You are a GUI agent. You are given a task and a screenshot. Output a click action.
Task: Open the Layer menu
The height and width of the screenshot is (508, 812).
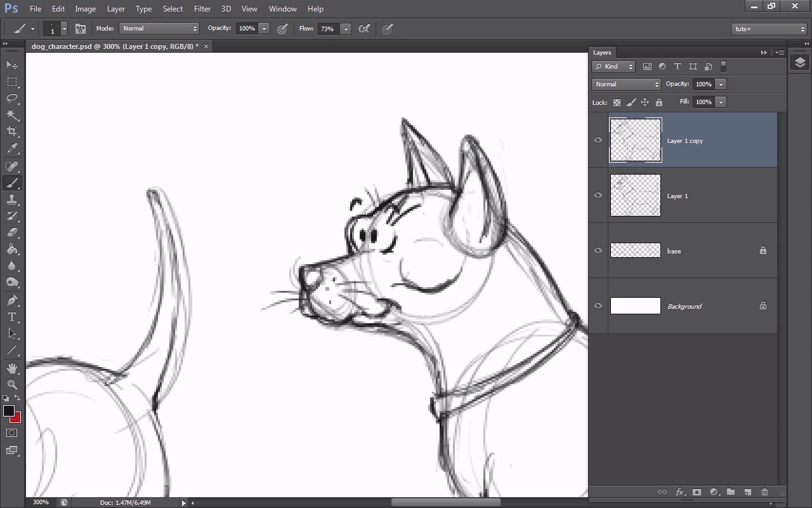116,9
